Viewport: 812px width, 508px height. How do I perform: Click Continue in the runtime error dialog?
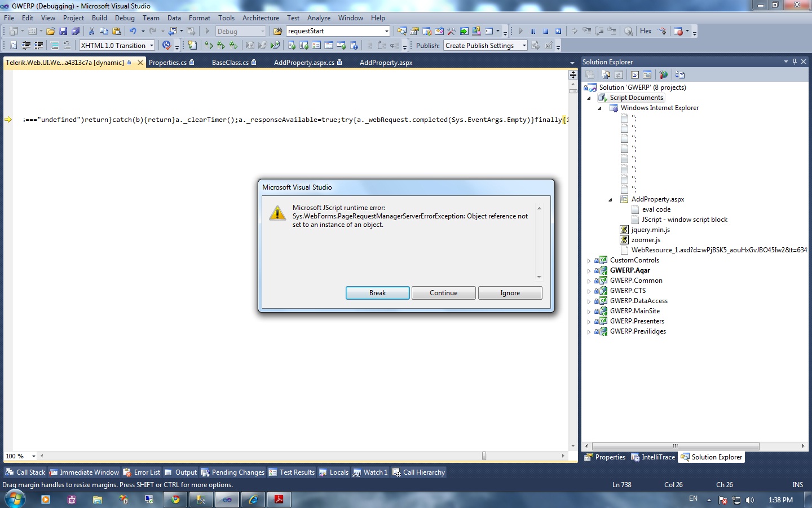pyautogui.click(x=444, y=293)
